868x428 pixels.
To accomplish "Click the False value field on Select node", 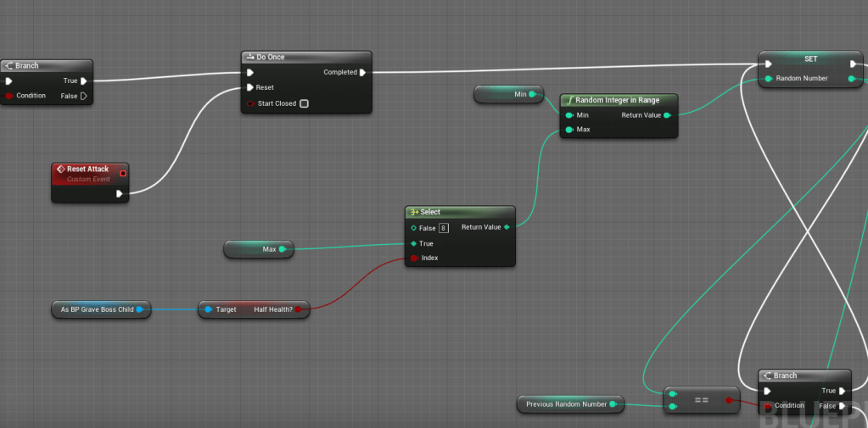I will coord(443,228).
